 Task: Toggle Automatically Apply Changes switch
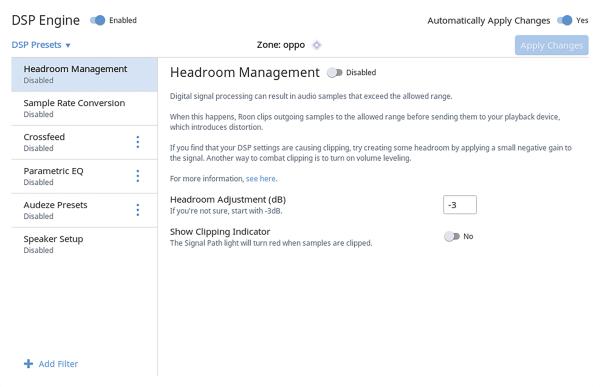click(564, 20)
